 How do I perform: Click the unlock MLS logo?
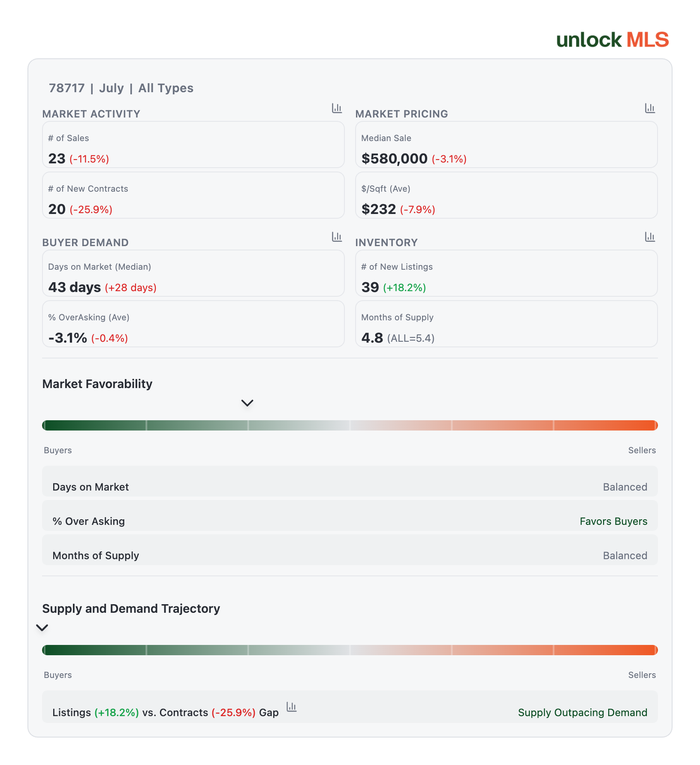pyautogui.click(x=612, y=40)
